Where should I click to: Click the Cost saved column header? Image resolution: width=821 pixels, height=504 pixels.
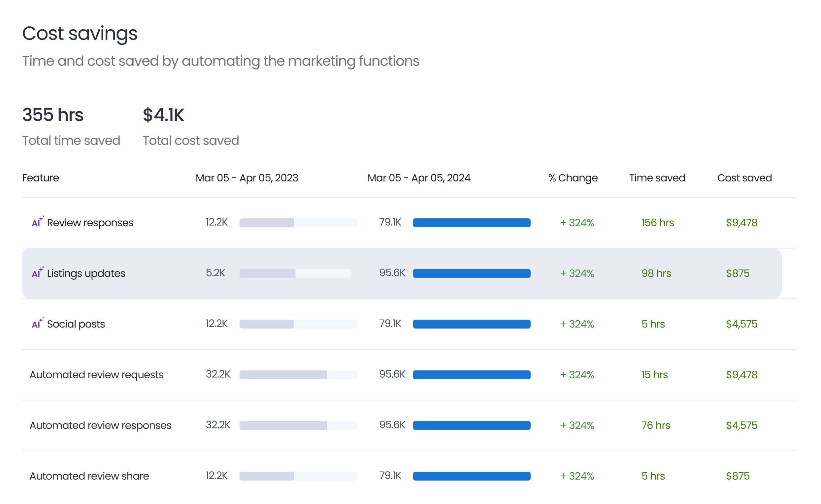744,178
